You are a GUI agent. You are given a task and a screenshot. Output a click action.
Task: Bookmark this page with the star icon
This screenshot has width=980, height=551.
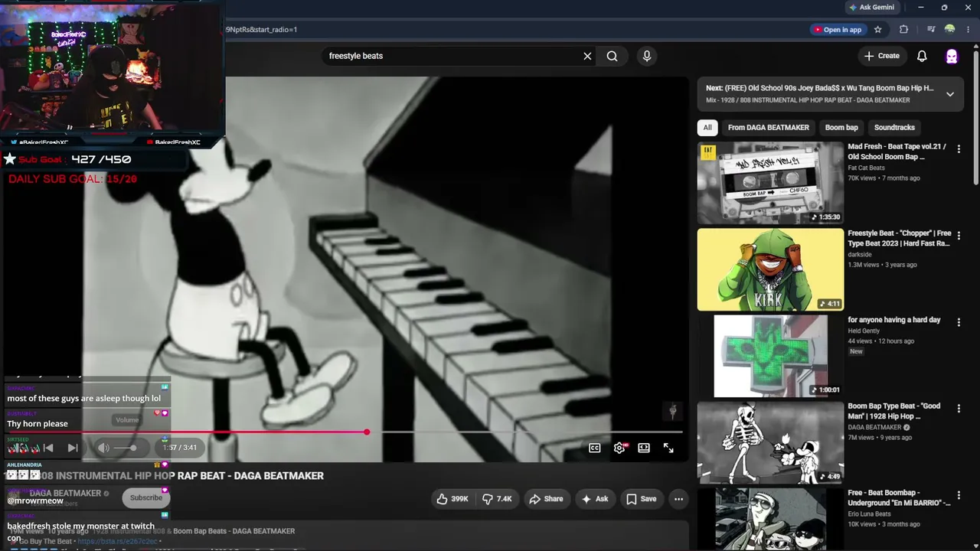click(878, 30)
